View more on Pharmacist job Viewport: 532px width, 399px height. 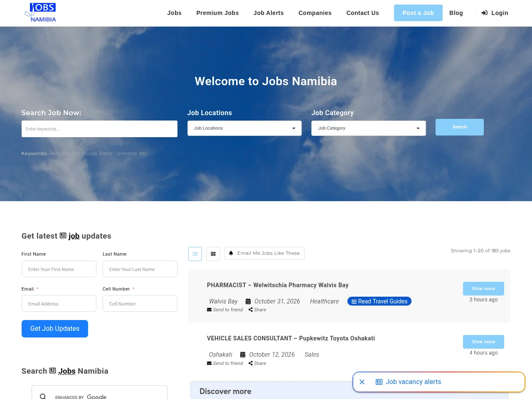point(483,288)
